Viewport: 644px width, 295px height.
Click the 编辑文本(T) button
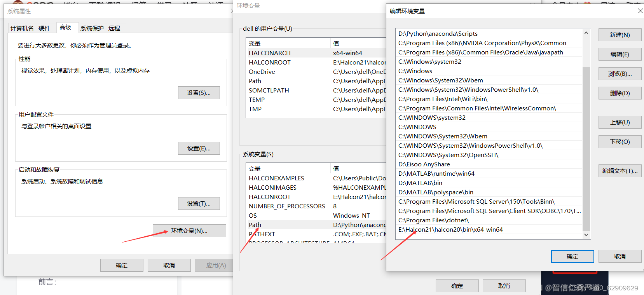tap(620, 171)
